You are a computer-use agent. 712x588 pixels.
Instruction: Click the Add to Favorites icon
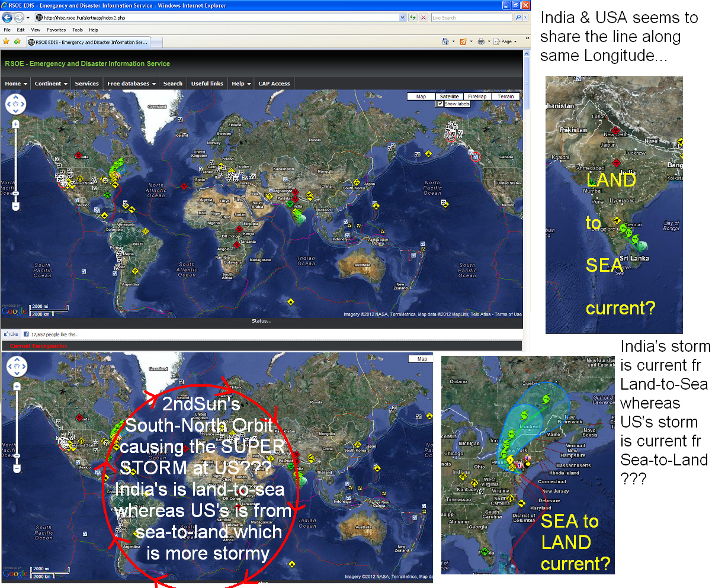pyautogui.click(x=17, y=41)
